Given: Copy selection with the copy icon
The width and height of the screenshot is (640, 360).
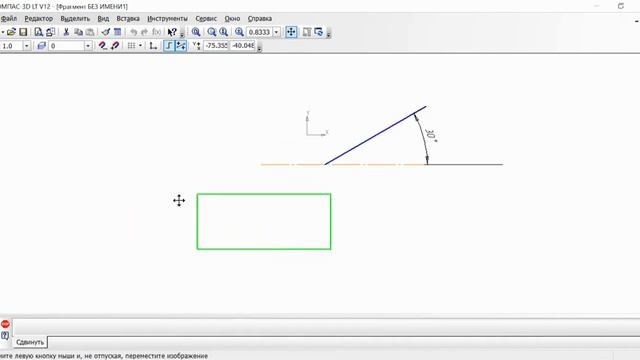Looking at the screenshot, I should click(78, 32).
